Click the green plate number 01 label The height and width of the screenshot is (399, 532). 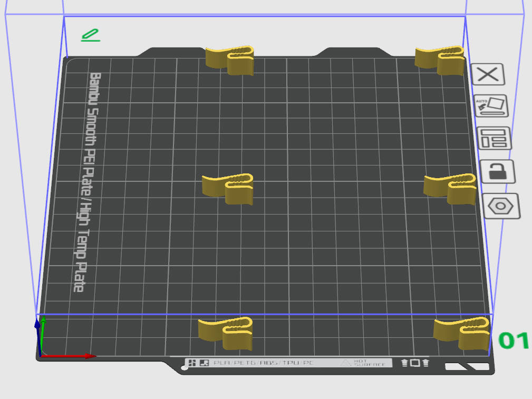514,340
